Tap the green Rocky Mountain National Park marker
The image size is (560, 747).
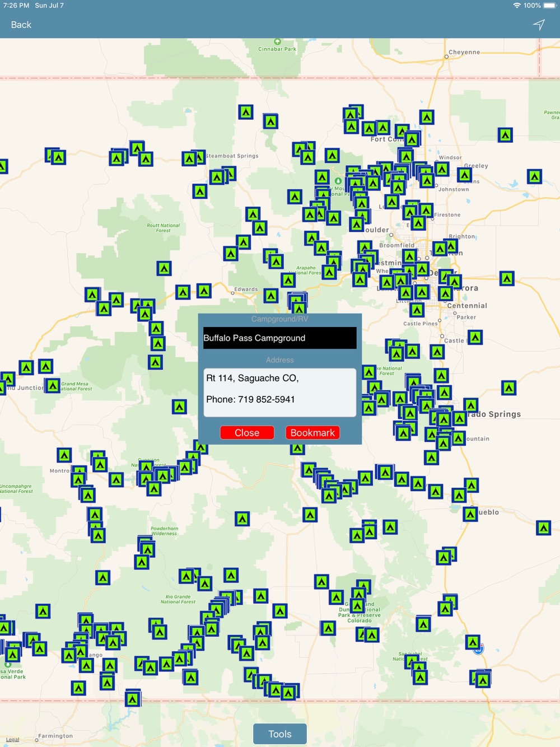point(338,181)
